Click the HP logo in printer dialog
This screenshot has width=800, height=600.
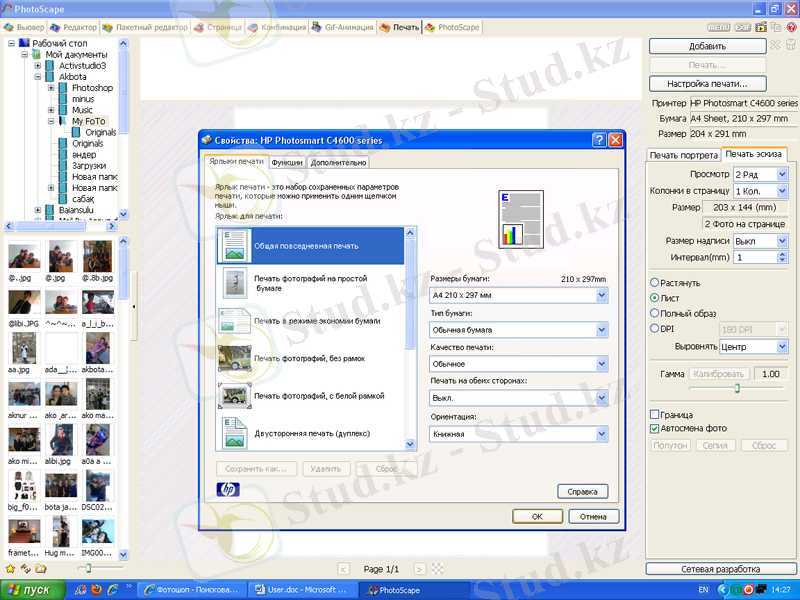(228, 490)
